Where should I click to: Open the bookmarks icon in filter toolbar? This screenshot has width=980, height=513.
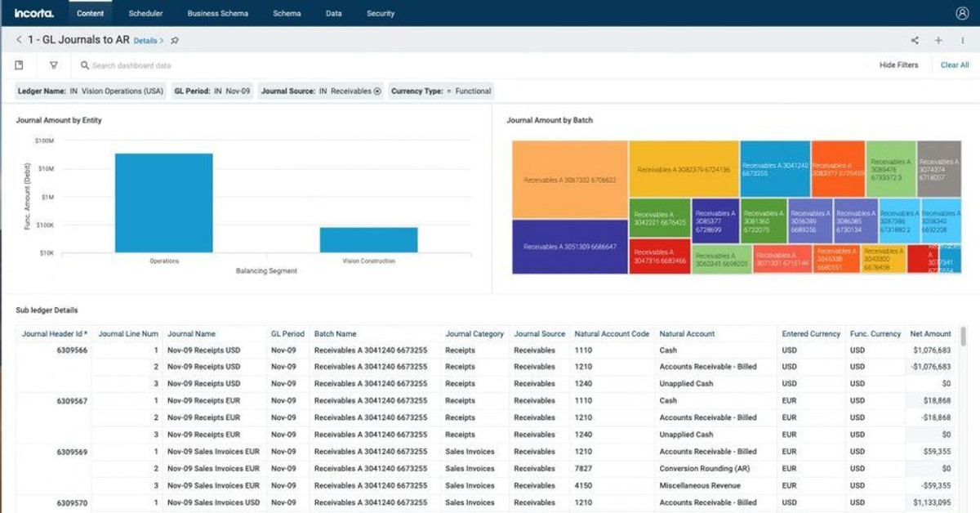click(x=20, y=65)
